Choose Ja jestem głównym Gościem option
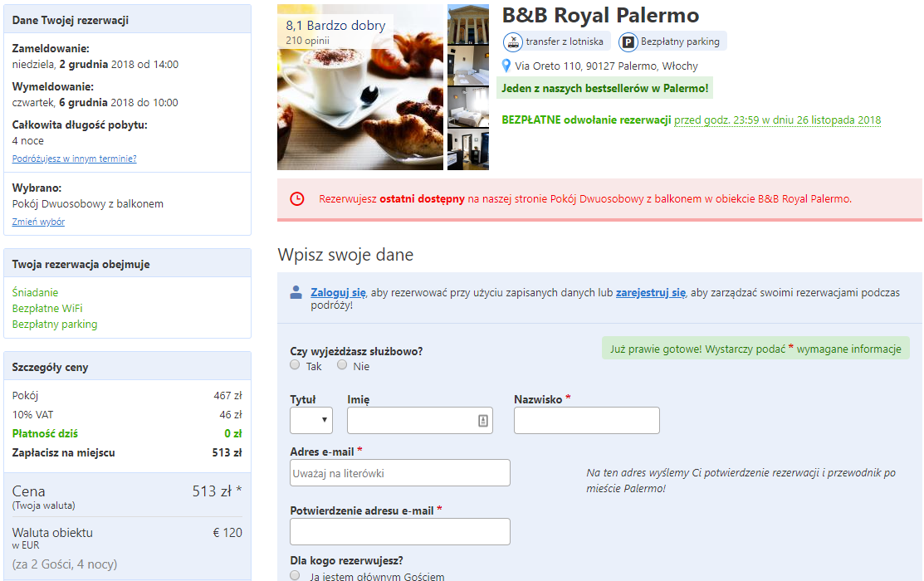Screen dimensions: 924x581 tap(295, 575)
